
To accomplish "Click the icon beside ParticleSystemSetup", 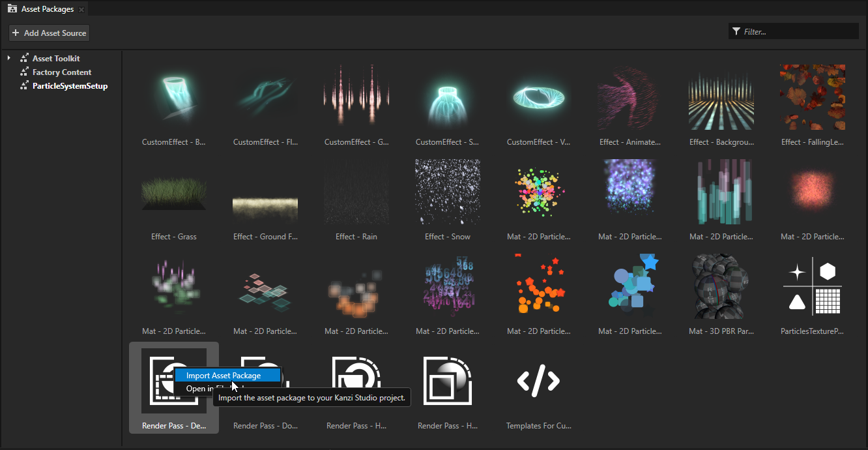I will pos(24,85).
